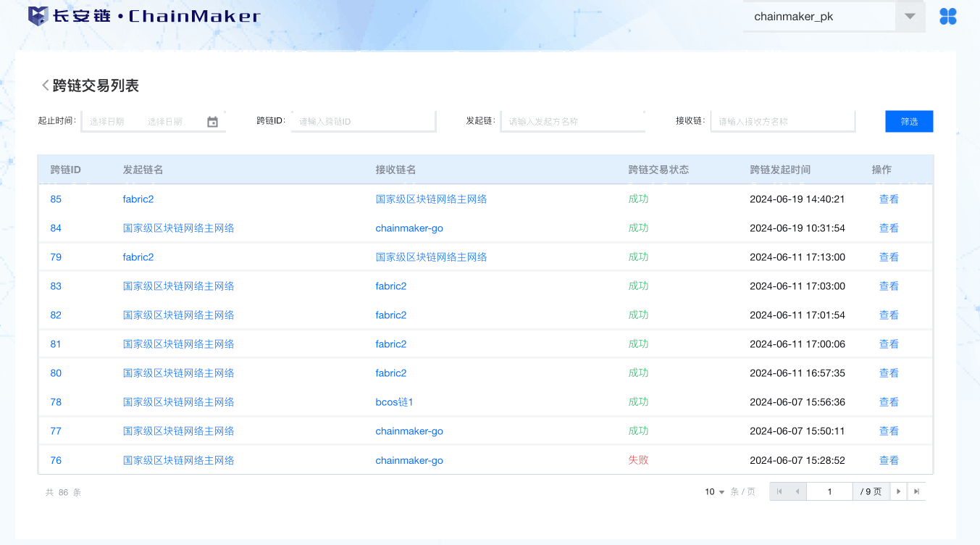
Task: View details for cross-chain ID 85
Action: tap(888, 199)
